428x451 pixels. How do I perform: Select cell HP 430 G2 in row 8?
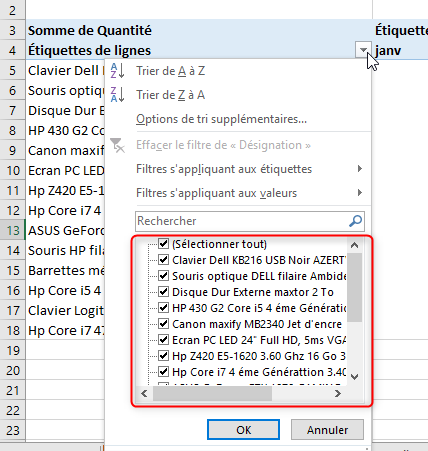66,131
